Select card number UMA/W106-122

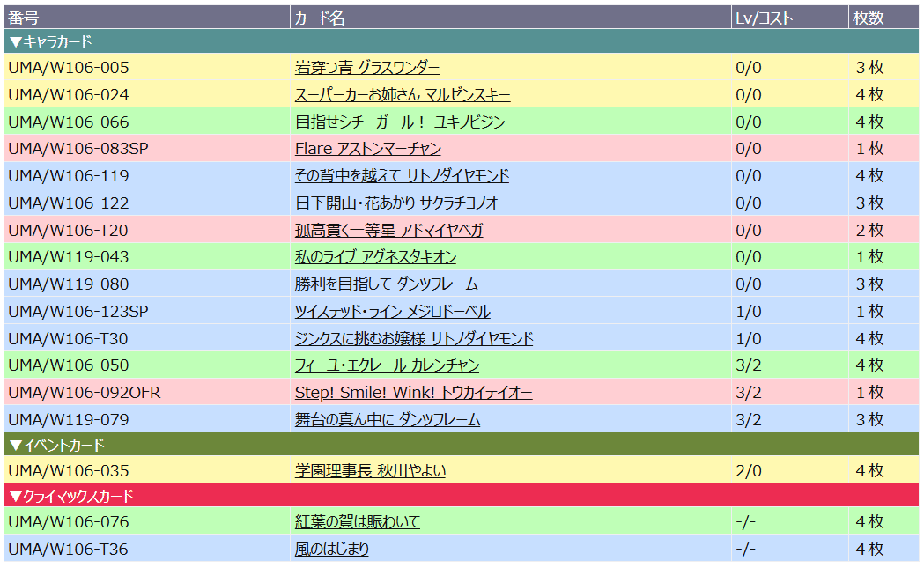(69, 203)
